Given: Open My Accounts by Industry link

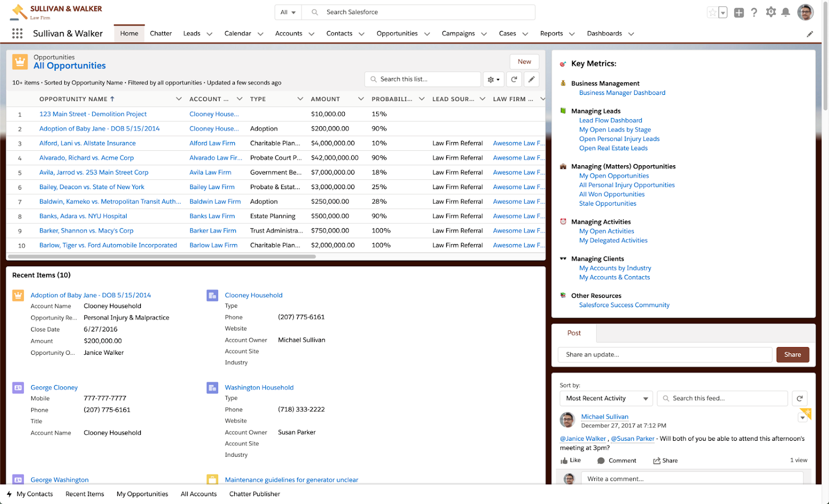Looking at the screenshot, I should point(615,268).
